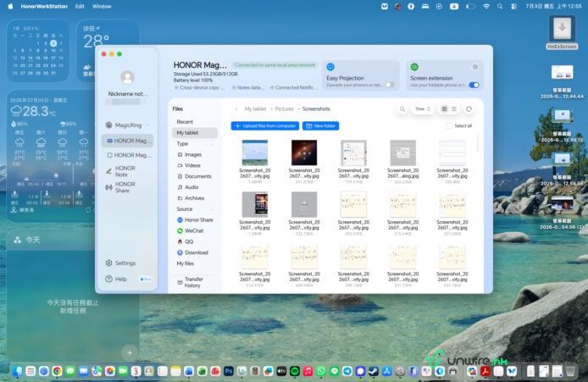Open Photoshop from the Dock
Viewport: 588px width, 382px height.
[229, 371]
